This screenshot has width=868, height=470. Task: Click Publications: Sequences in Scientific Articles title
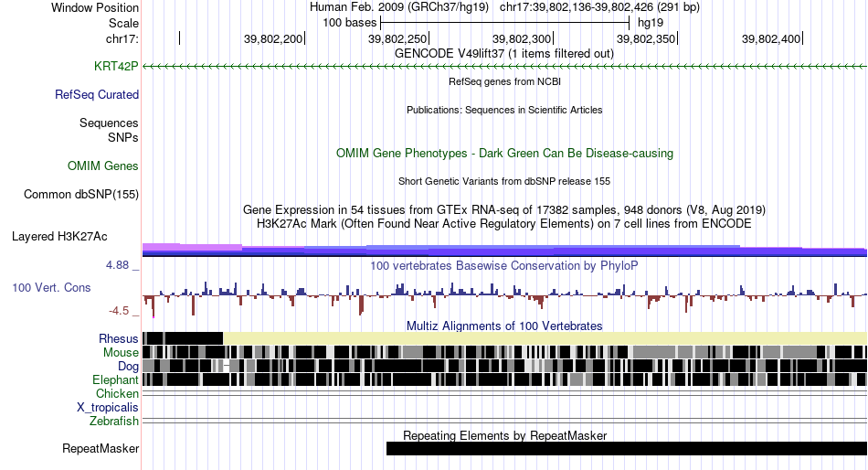[x=504, y=111]
